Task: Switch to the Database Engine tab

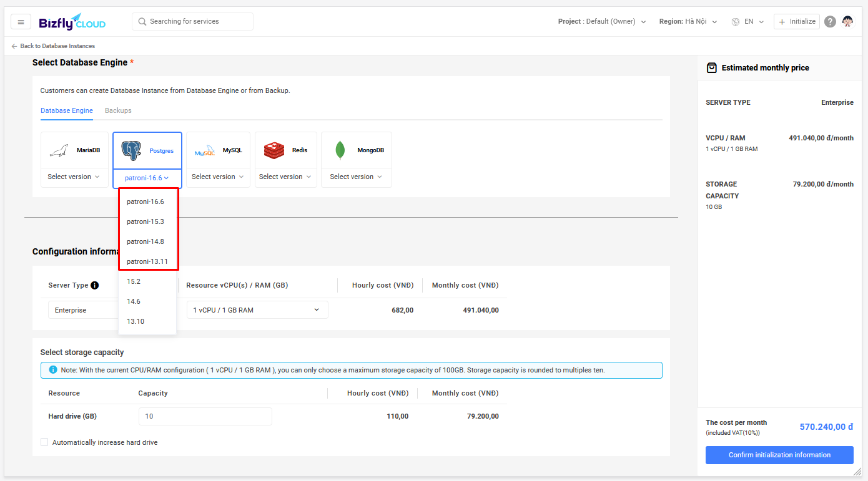Action: pyautogui.click(x=67, y=110)
